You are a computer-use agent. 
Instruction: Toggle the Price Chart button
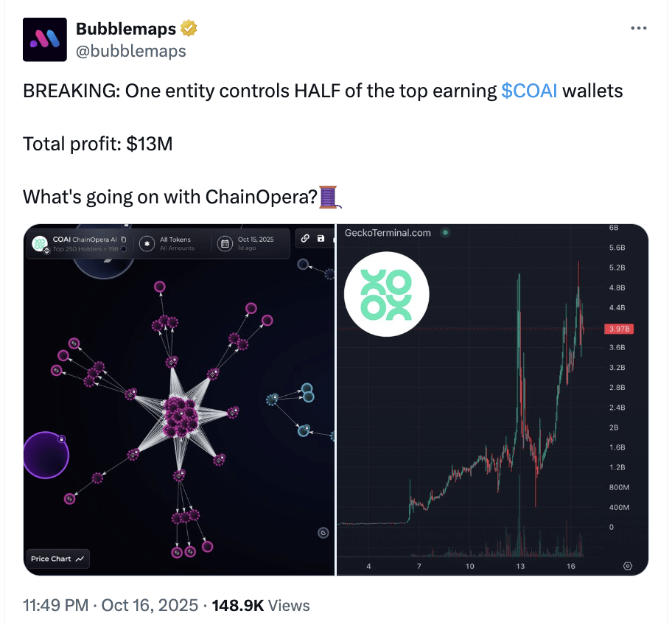58,559
